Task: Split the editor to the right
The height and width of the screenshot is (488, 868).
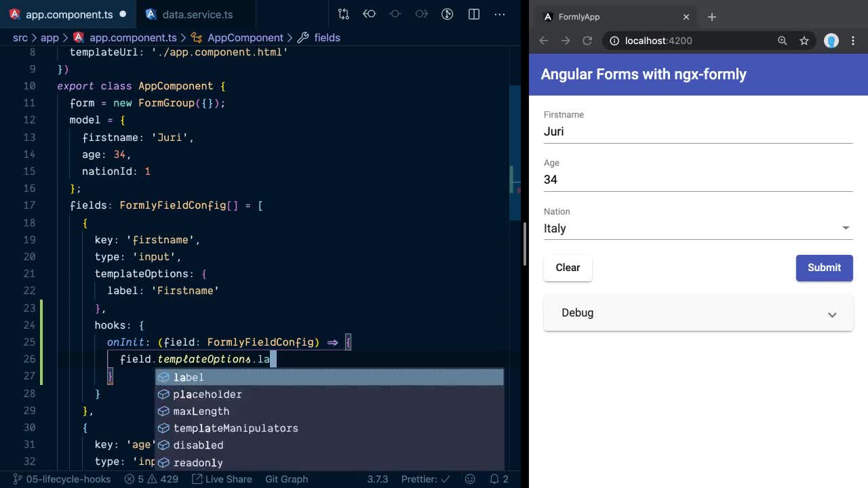Action: [x=474, y=14]
